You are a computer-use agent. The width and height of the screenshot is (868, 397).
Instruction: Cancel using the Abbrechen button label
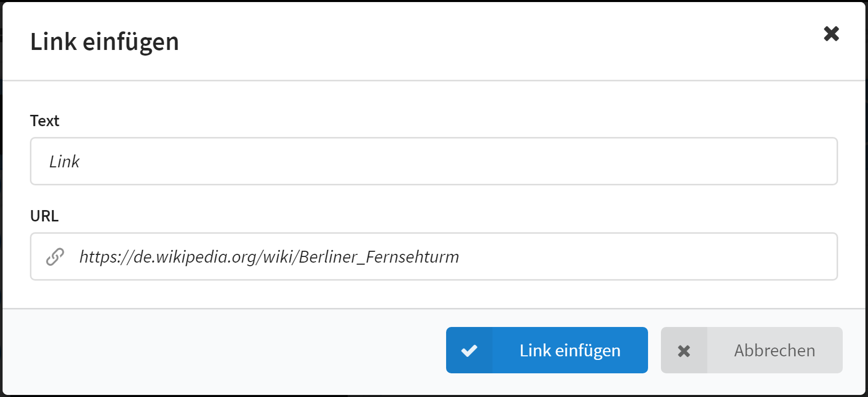click(775, 350)
